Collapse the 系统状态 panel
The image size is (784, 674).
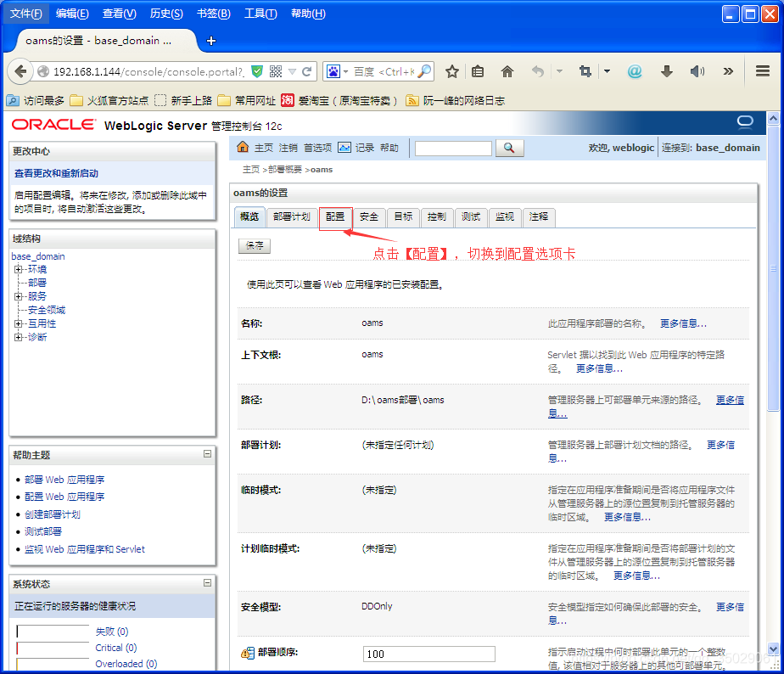pos(208,583)
